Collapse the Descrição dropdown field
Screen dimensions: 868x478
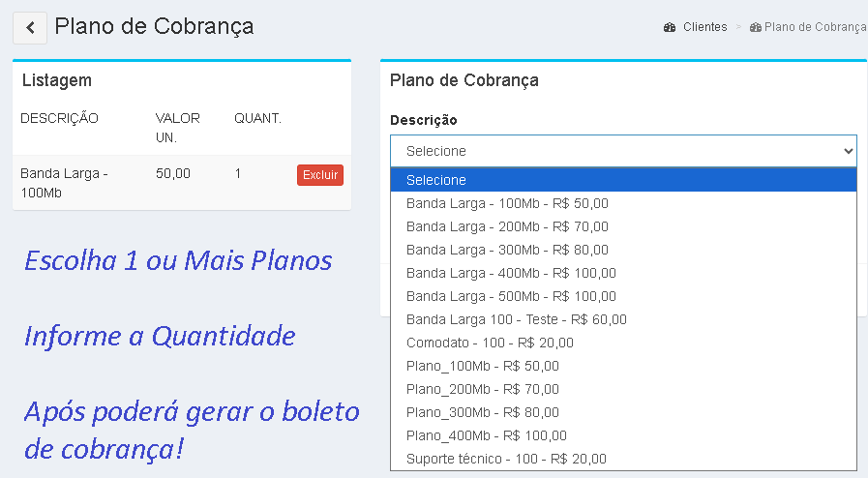[623, 151]
